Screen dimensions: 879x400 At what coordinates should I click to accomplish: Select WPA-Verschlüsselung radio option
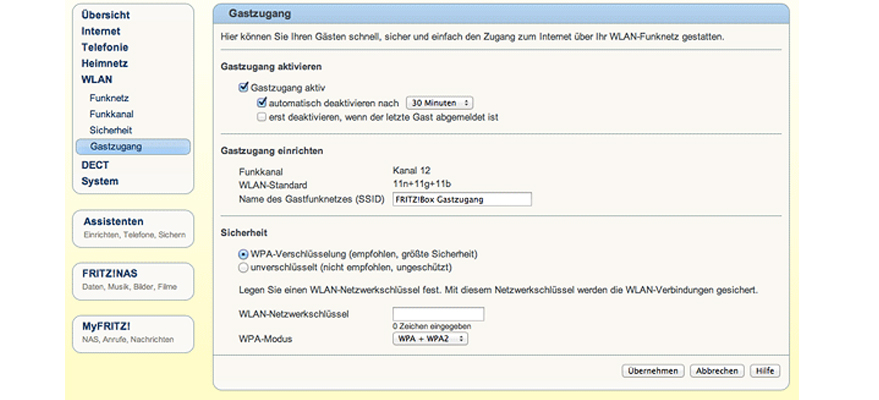click(243, 254)
